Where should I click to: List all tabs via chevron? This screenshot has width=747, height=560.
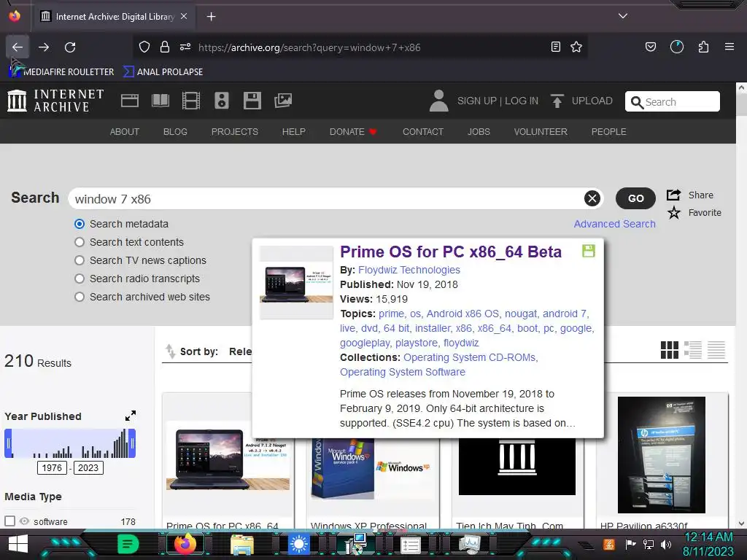click(623, 16)
